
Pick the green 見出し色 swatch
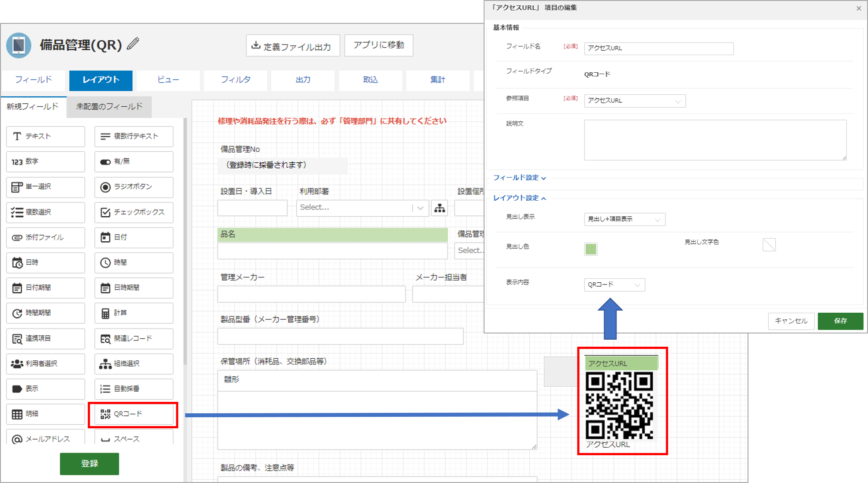click(x=591, y=249)
